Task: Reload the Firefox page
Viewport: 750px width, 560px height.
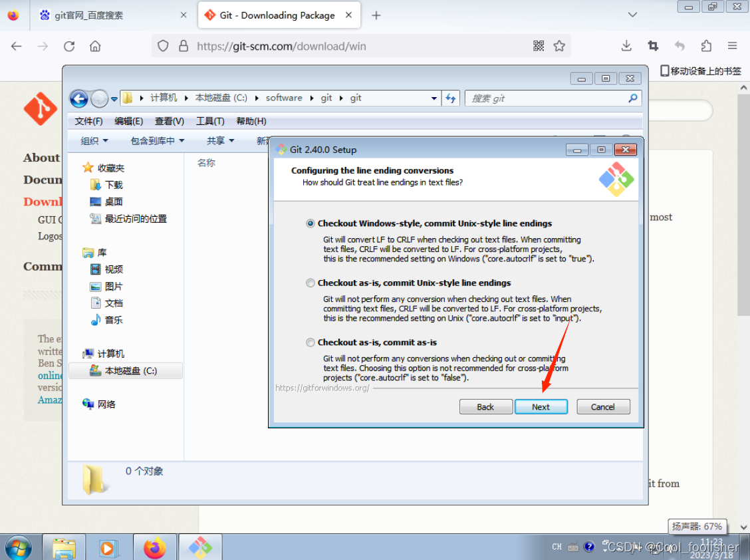Action: pyautogui.click(x=69, y=46)
